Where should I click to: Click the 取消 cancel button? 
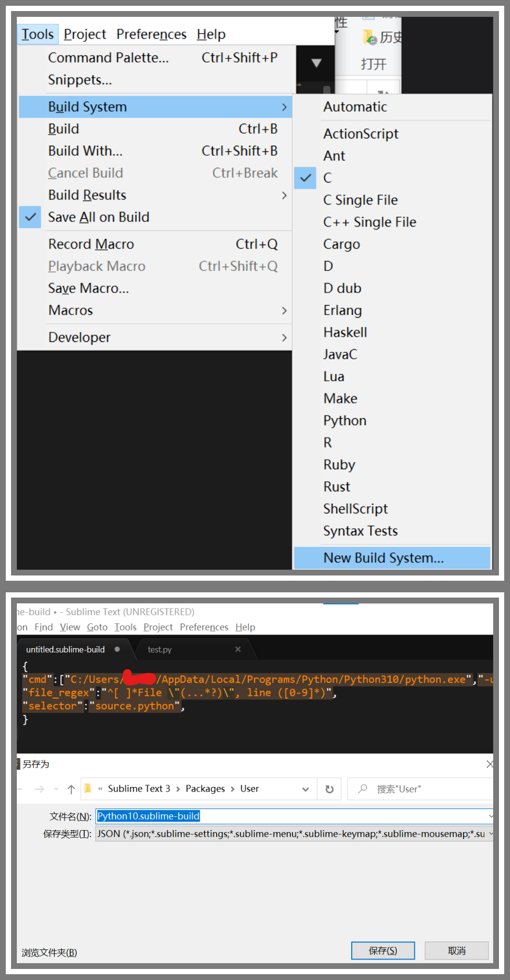(457, 951)
